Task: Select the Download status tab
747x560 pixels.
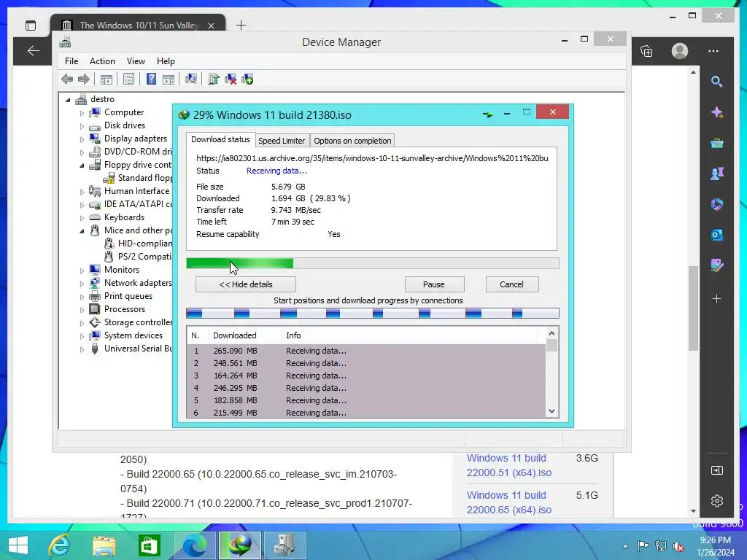Action: click(x=220, y=139)
